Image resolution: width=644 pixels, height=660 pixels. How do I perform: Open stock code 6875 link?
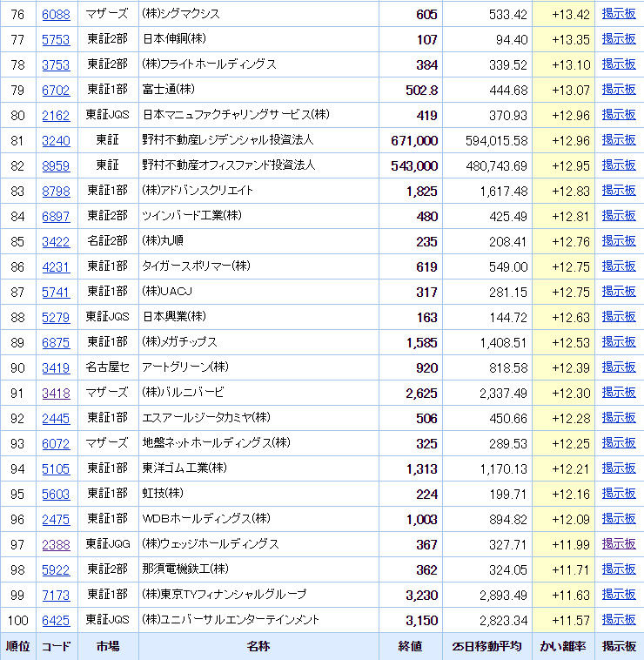pos(56,343)
